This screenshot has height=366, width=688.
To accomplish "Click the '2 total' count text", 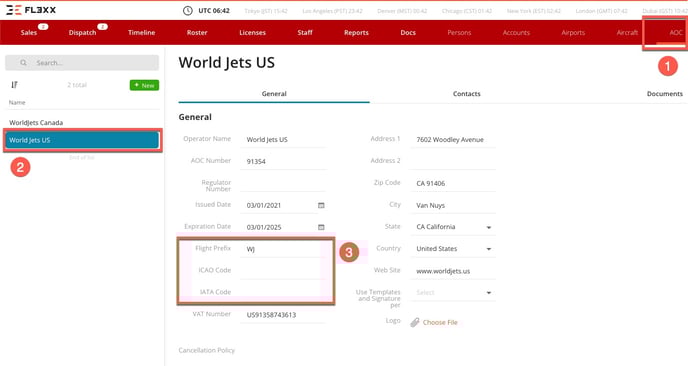I will 77,85.
